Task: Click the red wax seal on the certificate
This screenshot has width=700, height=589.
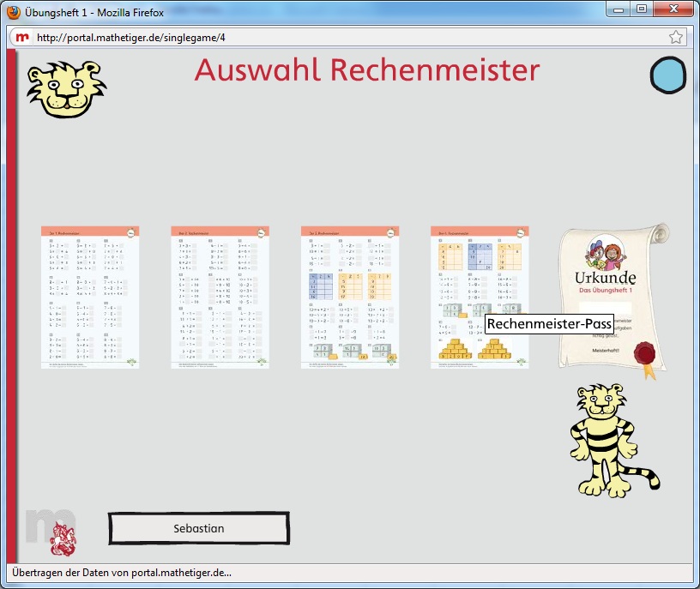Action: click(644, 353)
